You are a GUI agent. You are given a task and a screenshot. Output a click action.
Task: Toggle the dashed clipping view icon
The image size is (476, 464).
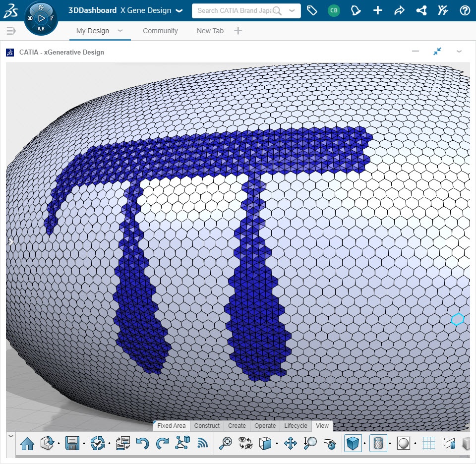pos(449,444)
